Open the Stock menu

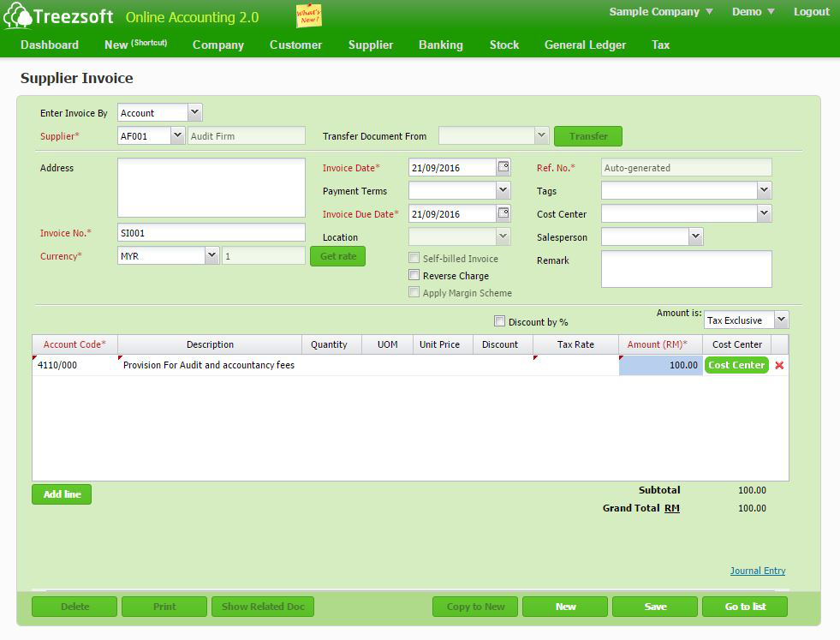tap(504, 45)
